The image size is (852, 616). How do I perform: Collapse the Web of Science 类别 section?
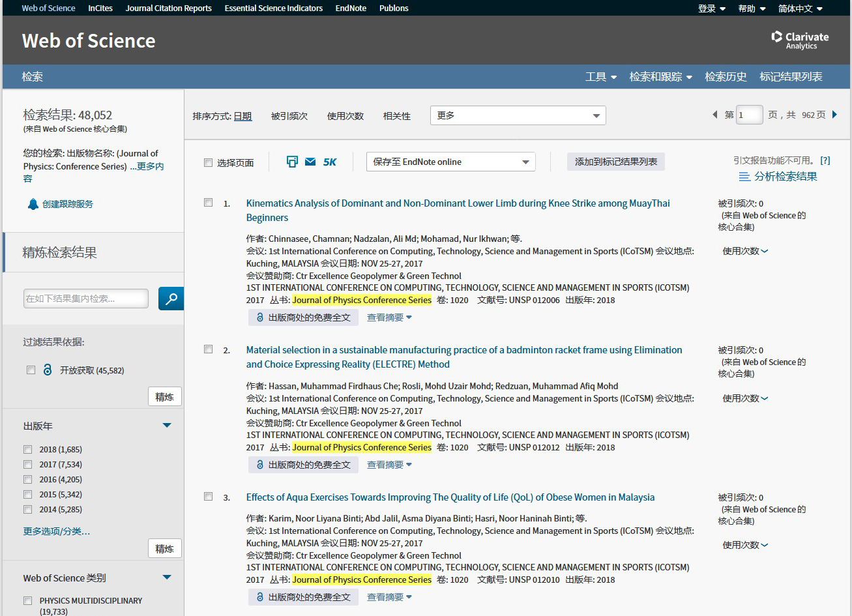tap(167, 578)
